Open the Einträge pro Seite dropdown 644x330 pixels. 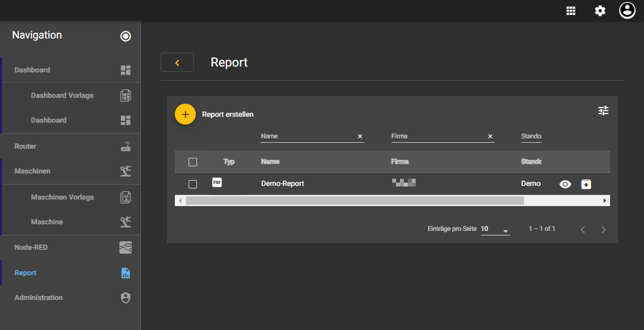tap(495, 230)
